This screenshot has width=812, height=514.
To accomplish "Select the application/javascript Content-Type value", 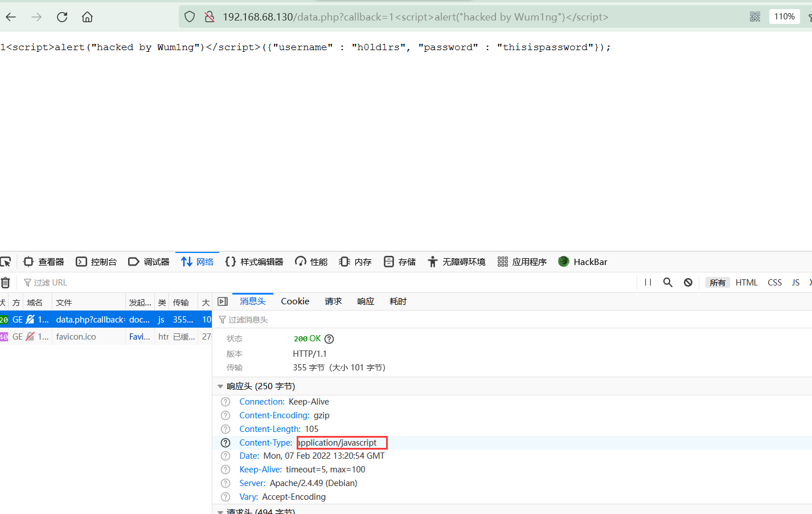I will [x=337, y=443].
